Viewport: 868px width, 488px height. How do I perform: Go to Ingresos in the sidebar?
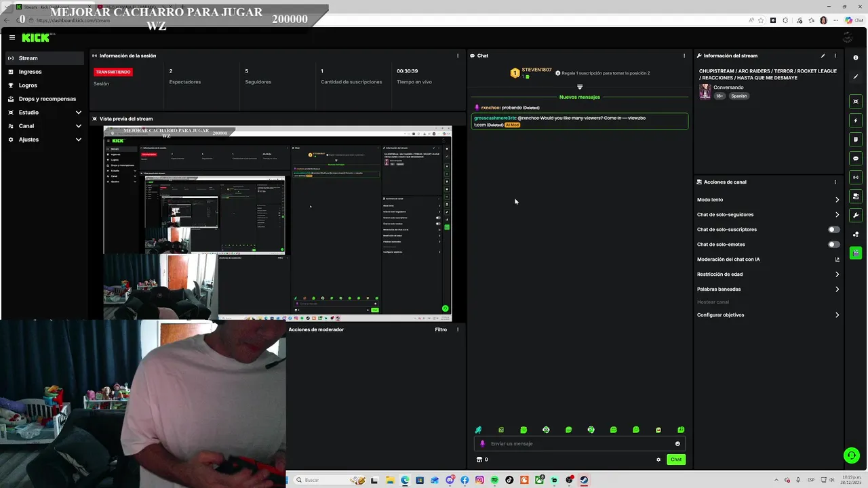point(45,72)
